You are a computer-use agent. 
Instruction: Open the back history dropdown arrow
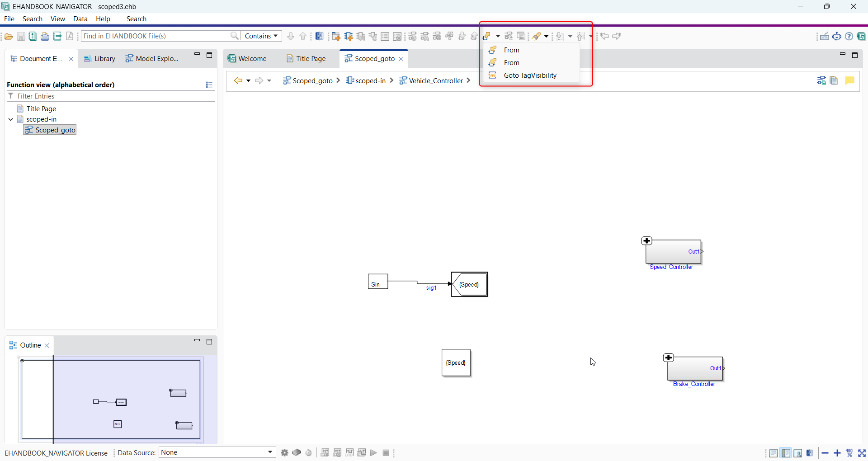(249, 80)
